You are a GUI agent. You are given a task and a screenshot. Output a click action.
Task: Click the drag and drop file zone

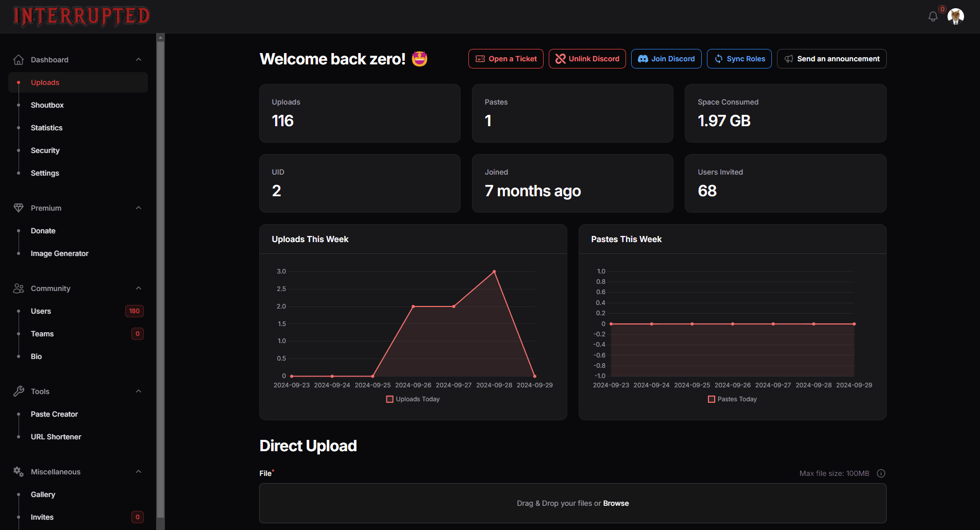[x=573, y=503]
